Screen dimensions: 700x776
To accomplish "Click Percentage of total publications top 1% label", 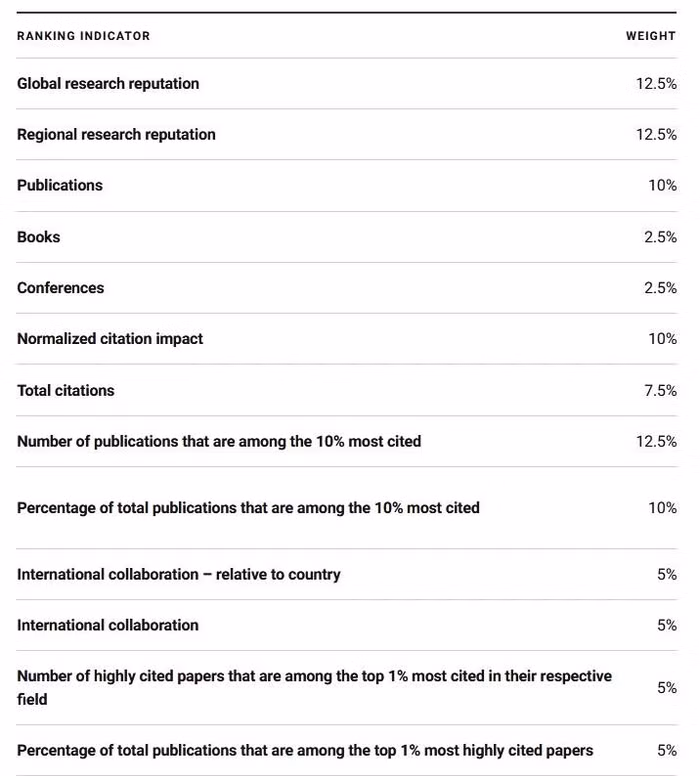I will (305, 751).
